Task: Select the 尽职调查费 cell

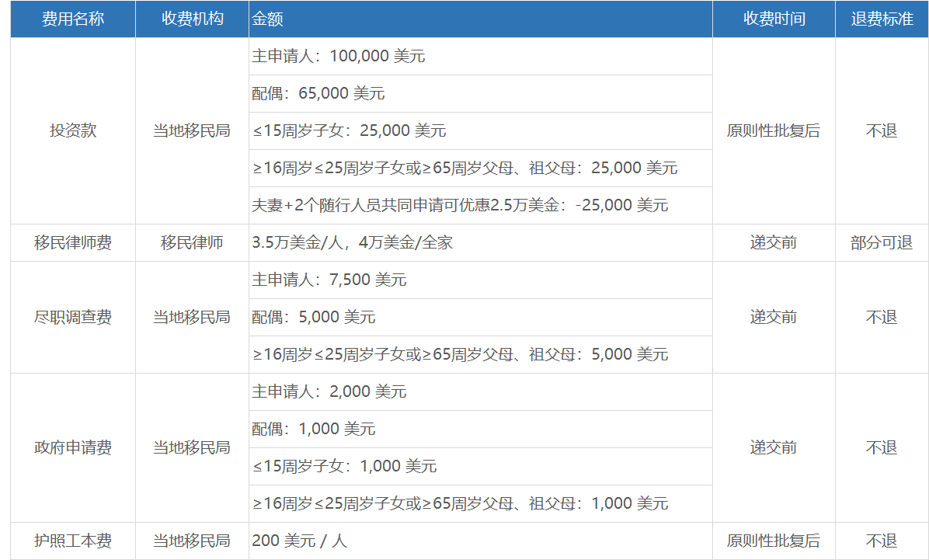Action: [73, 318]
